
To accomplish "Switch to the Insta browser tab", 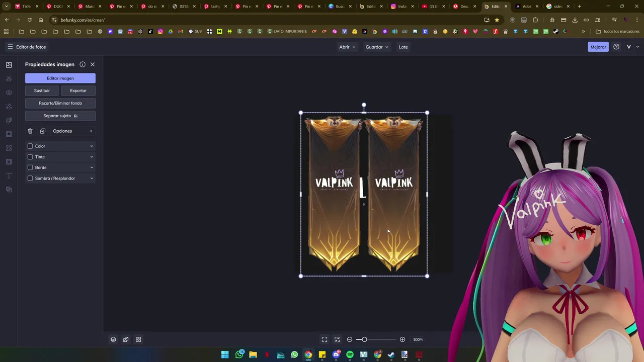I will click(x=402, y=7).
